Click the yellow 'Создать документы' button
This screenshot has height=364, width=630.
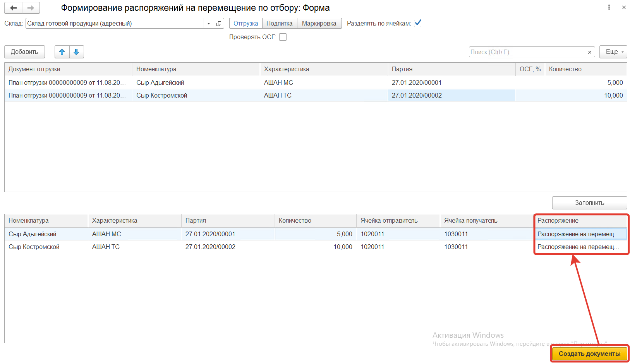tap(589, 354)
